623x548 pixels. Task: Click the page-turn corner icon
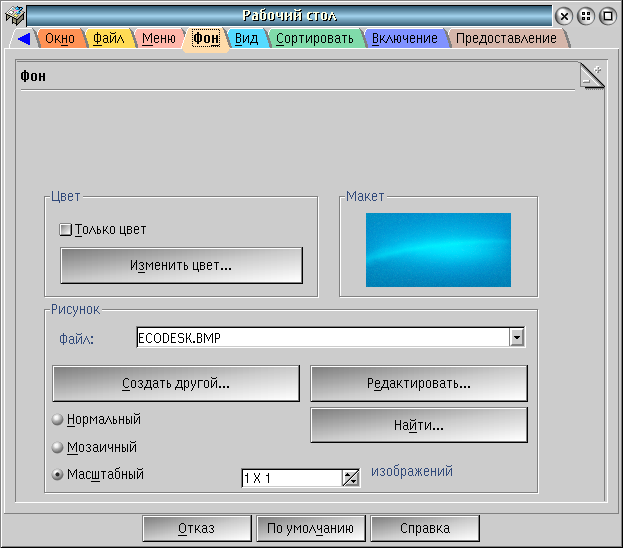pos(592,76)
